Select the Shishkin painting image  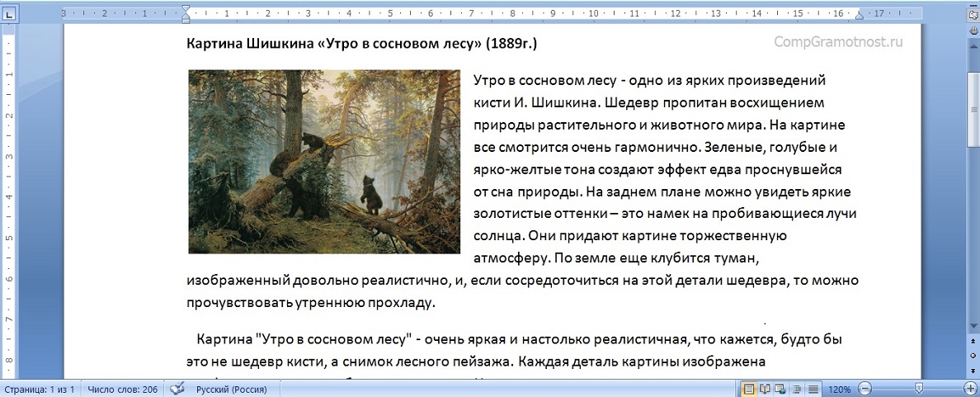(x=323, y=161)
